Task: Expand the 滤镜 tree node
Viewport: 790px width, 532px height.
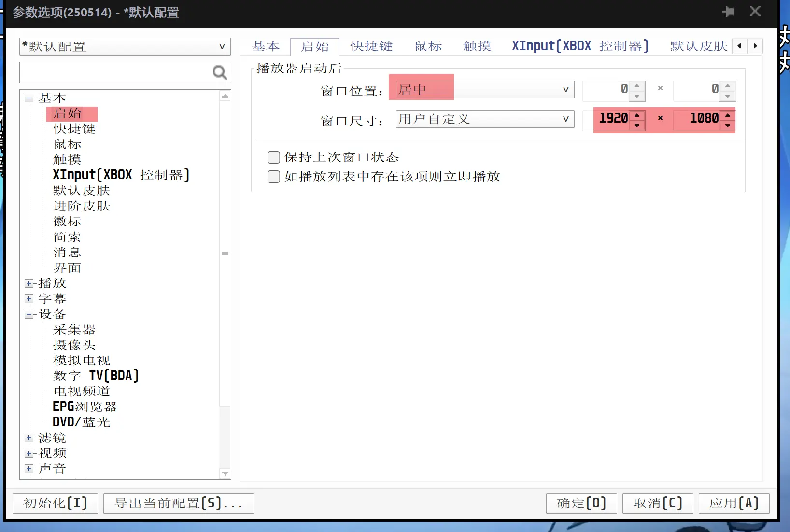Action: point(29,438)
